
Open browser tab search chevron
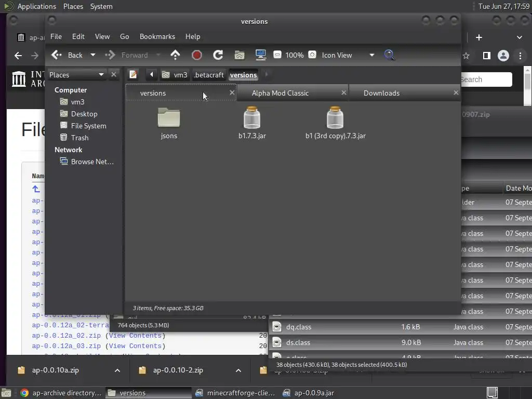tap(519, 37)
